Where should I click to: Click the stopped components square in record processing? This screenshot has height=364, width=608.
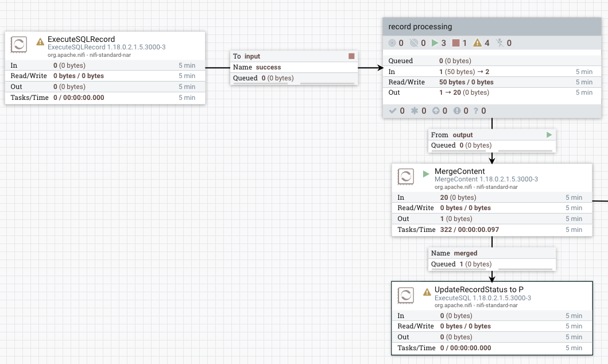pyautogui.click(x=456, y=43)
